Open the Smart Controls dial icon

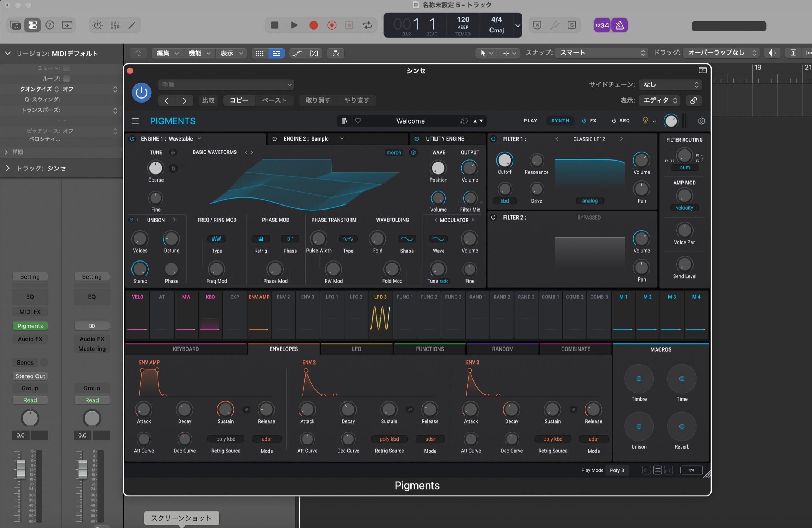pos(97,25)
